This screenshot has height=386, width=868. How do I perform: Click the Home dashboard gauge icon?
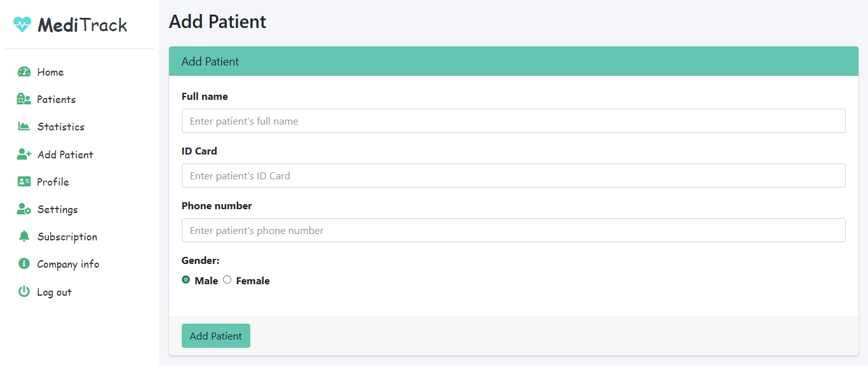pos(24,72)
